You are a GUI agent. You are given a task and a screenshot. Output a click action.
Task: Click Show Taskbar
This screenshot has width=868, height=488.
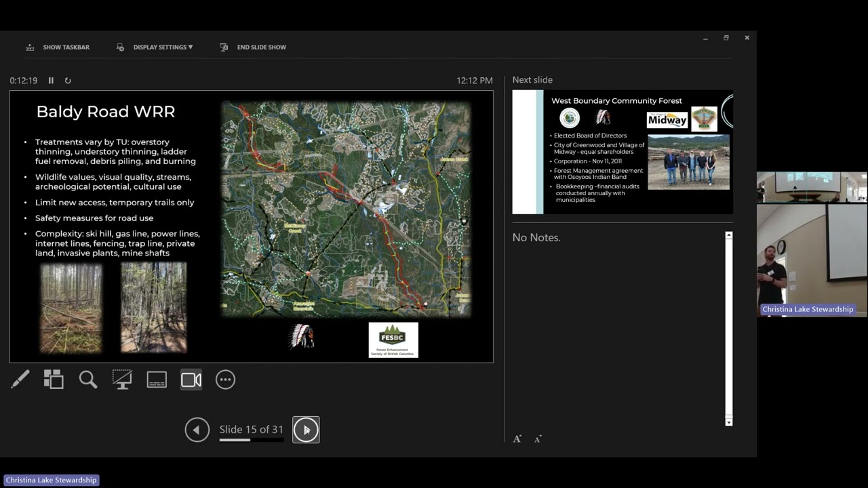[x=66, y=47]
